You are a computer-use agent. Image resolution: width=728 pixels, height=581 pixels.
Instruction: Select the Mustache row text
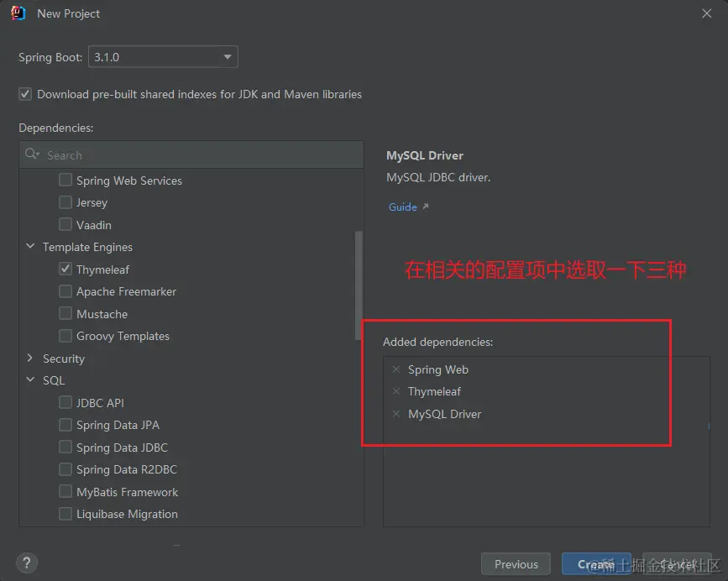pos(102,314)
